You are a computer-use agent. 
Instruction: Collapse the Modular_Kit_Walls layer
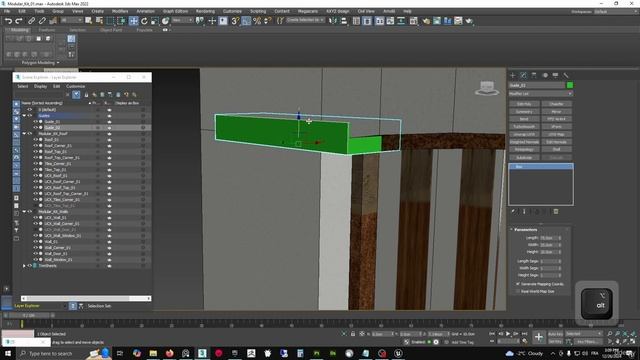coord(24,211)
